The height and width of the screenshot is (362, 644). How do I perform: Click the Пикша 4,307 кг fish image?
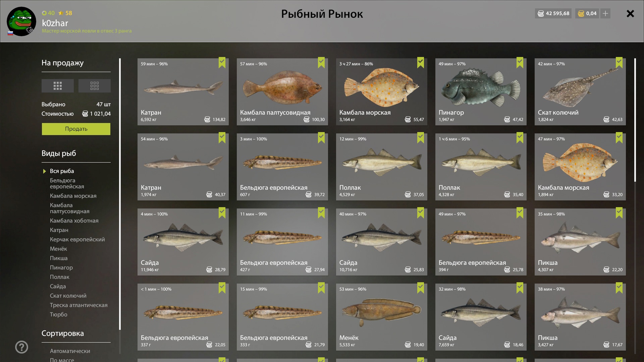click(x=580, y=238)
